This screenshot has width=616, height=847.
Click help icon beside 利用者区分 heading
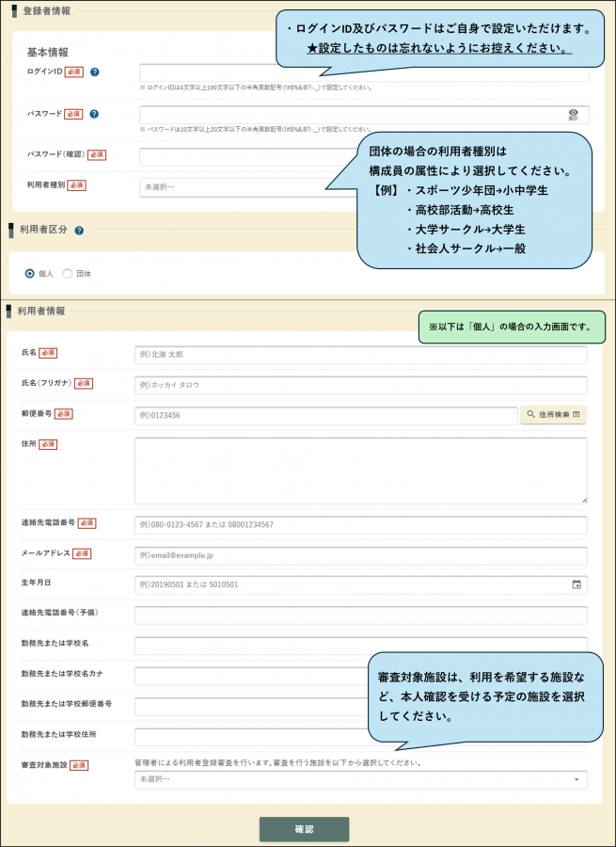click(79, 231)
